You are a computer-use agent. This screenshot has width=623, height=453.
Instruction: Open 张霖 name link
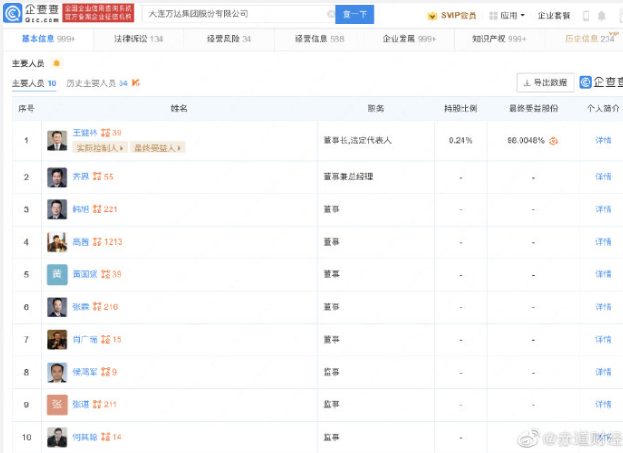click(81, 307)
